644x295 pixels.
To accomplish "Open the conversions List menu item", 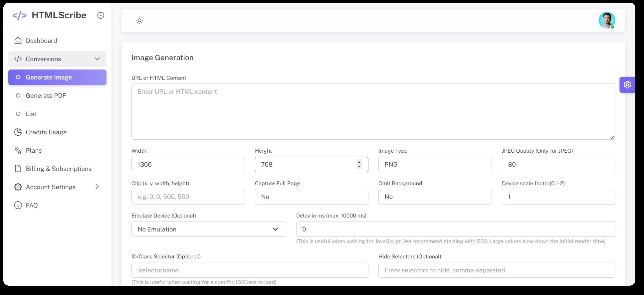I will (x=31, y=114).
